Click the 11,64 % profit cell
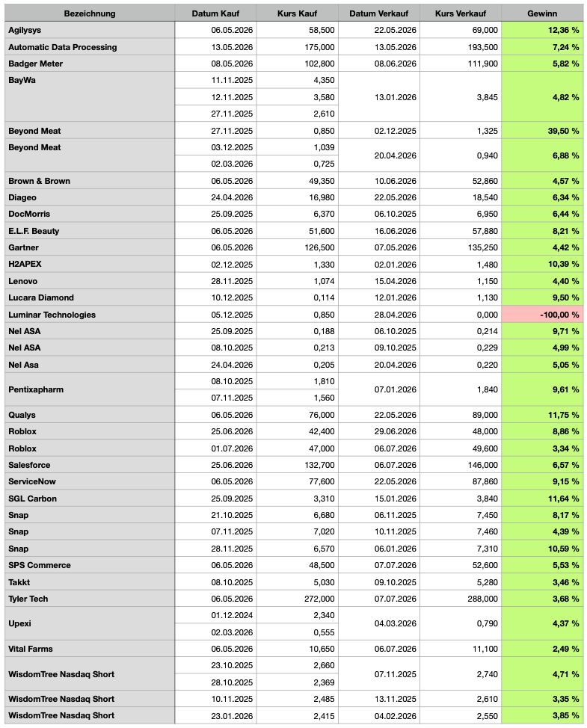 (542, 499)
